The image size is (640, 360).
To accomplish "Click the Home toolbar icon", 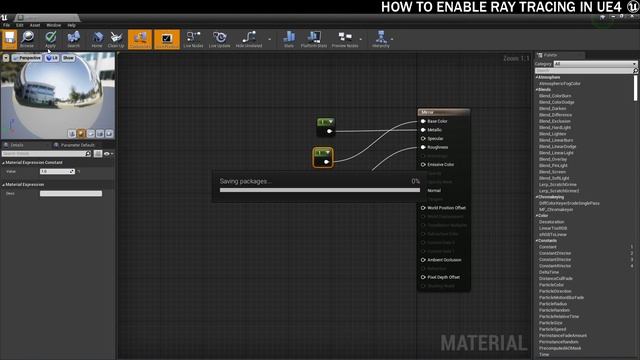I will (x=97, y=39).
